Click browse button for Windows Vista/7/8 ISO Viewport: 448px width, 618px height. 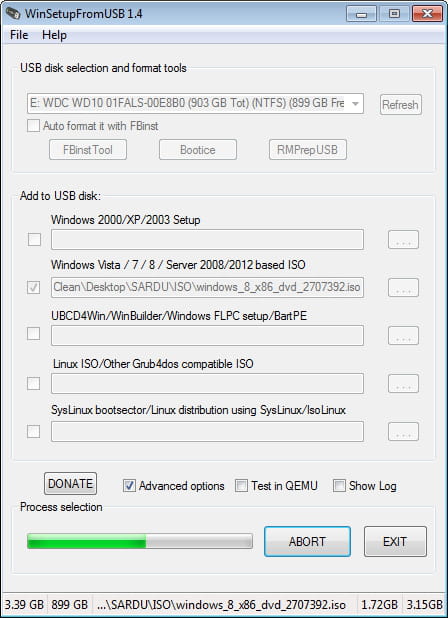click(403, 287)
